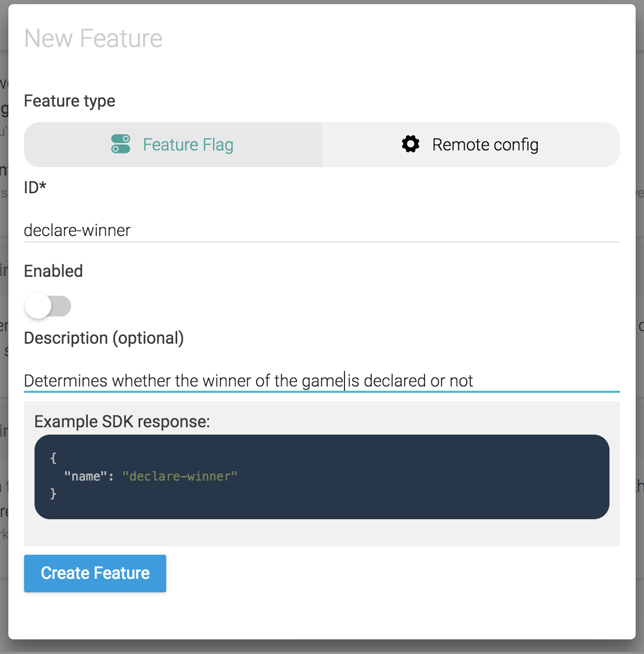Viewport: 644px width, 654px height.
Task: Click the word "declared" in description text
Action: coord(395,381)
